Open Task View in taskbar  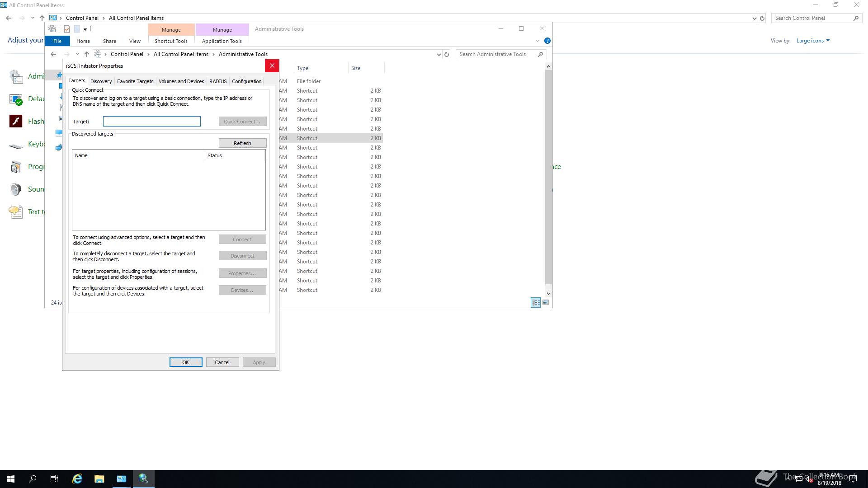(x=54, y=479)
